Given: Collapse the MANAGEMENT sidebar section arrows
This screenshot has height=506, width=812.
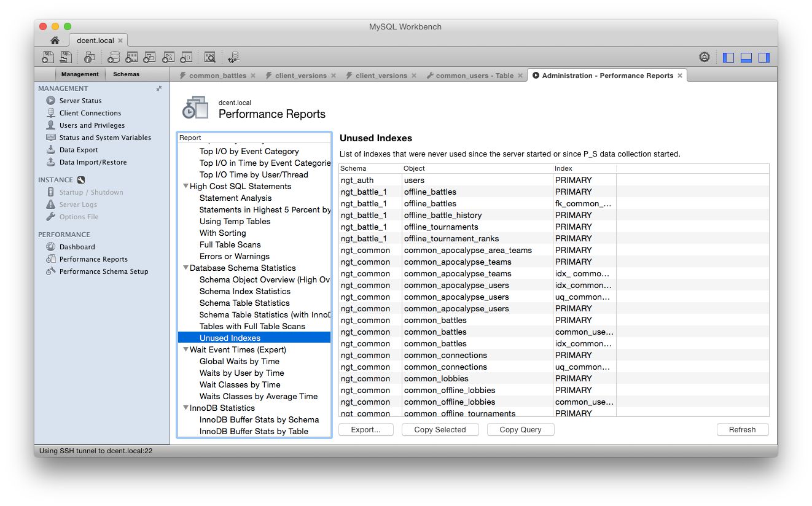Looking at the screenshot, I should pos(159,88).
